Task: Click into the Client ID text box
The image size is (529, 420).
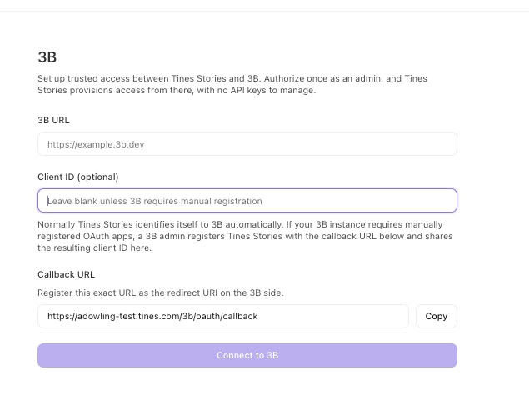Action: coord(247,201)
